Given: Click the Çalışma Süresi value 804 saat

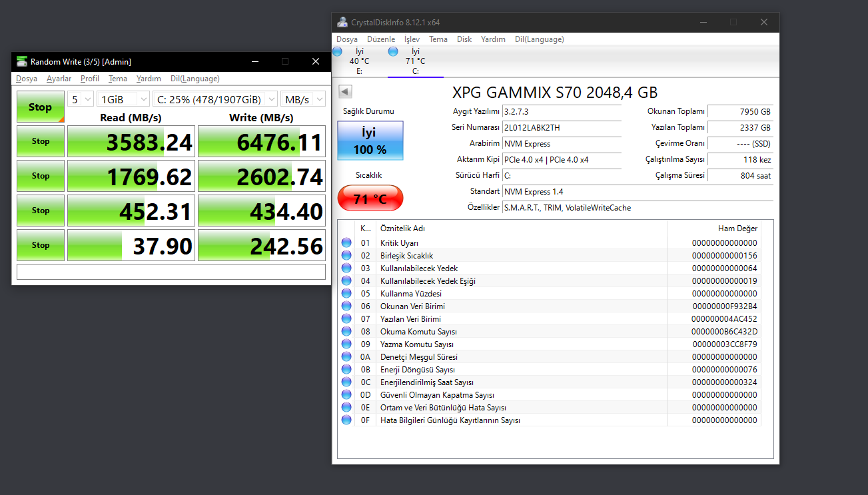Looking at the screenshot, I should (740, 176).
